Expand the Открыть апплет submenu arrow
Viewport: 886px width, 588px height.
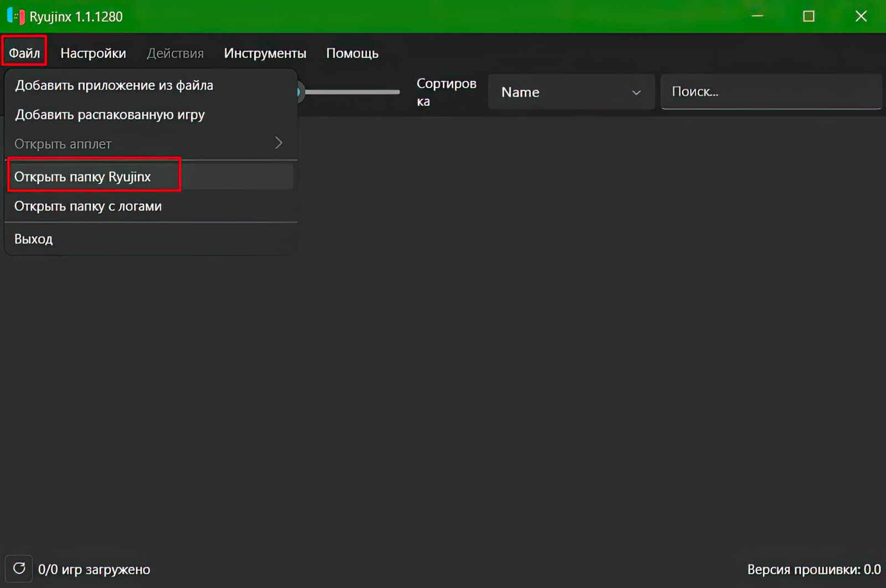point(279,143)
